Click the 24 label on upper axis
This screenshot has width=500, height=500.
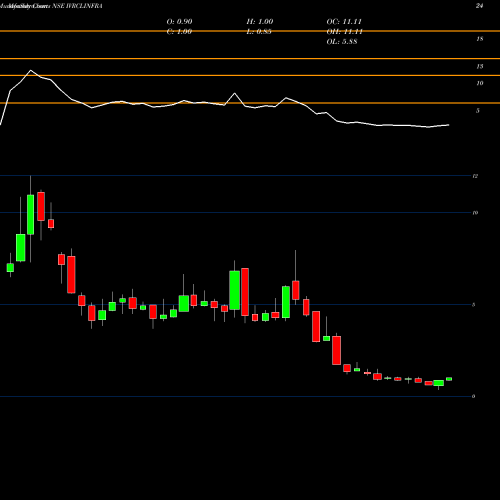tap(479, 6)
